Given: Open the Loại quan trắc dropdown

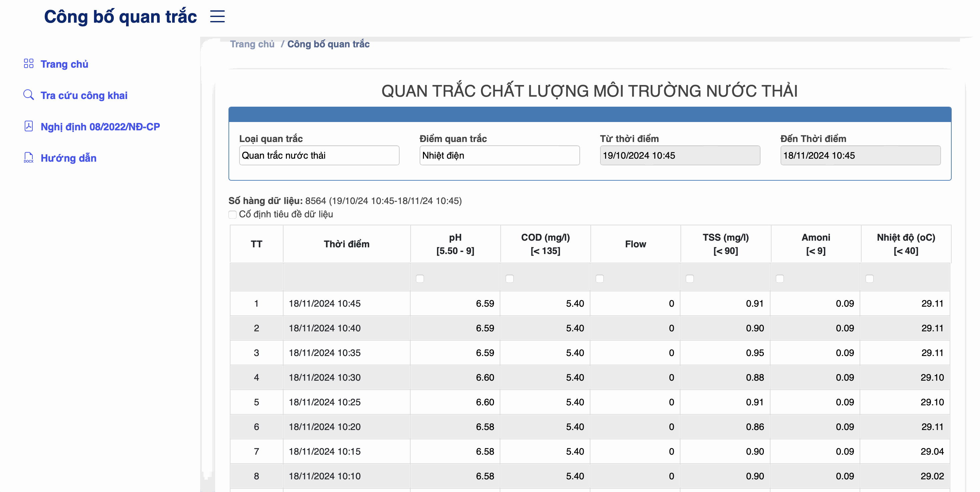Looking at the screenshot, I should pos(319,155).
